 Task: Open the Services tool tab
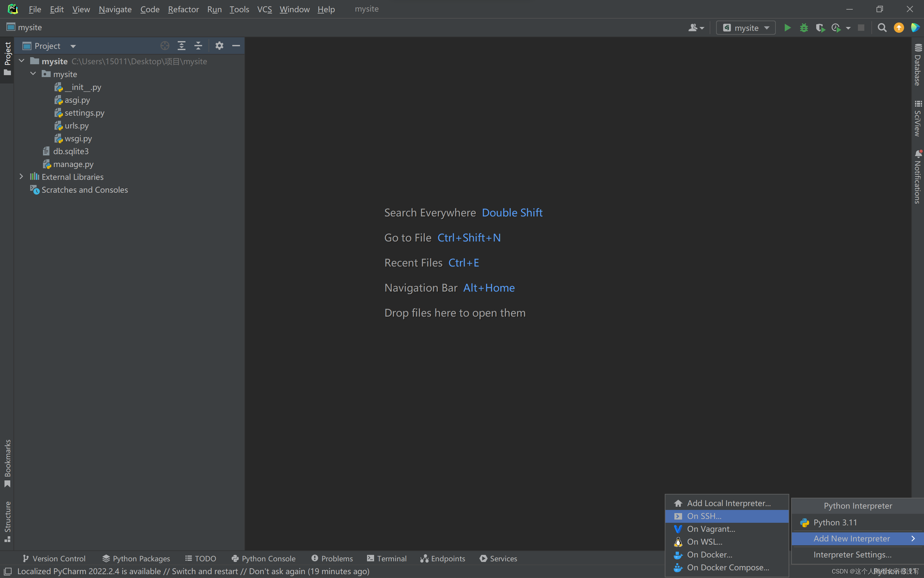point(498,558)
